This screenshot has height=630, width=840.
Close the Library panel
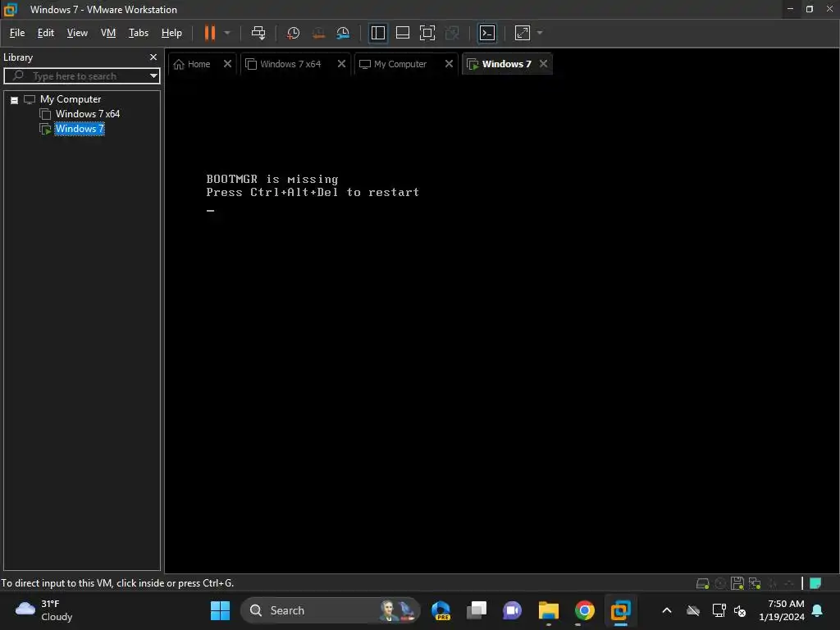[153, 57]
